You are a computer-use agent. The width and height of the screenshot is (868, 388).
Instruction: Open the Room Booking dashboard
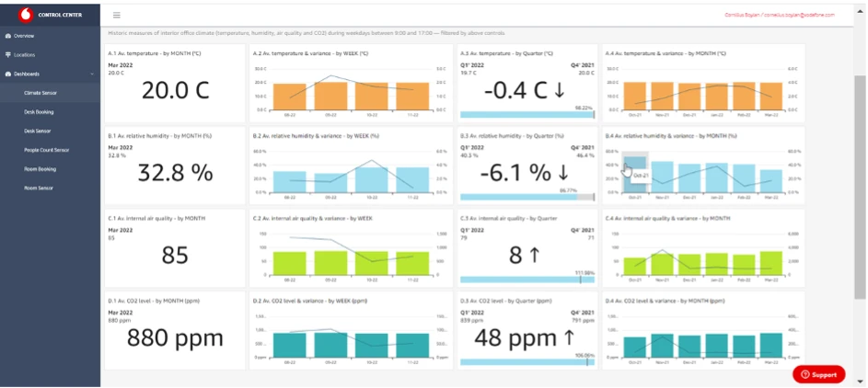tap(40, 169)
